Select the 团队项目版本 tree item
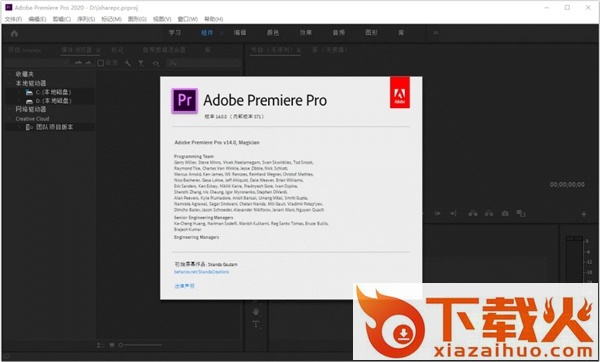The image size is (600, 362). tap(54, 127)
